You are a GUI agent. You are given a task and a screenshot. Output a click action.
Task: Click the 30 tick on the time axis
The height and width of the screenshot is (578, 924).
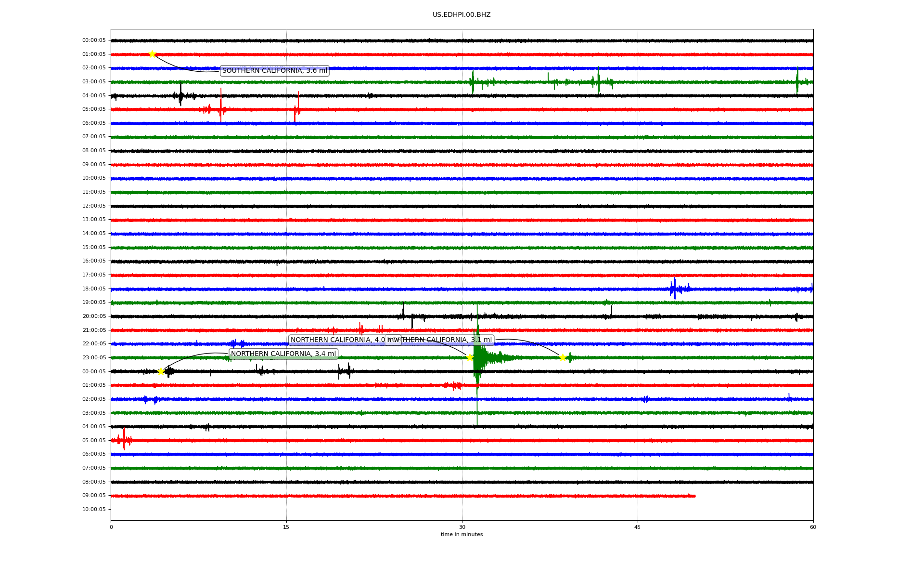462,527
